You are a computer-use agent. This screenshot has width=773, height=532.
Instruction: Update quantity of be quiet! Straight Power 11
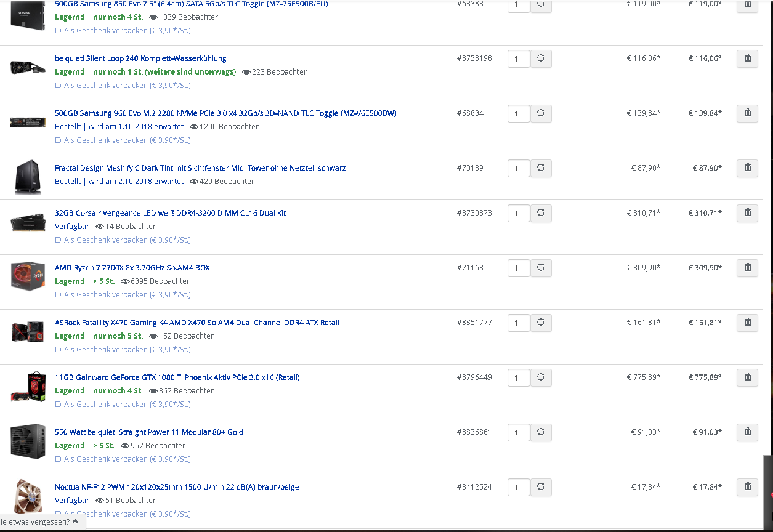coord(541,433)
